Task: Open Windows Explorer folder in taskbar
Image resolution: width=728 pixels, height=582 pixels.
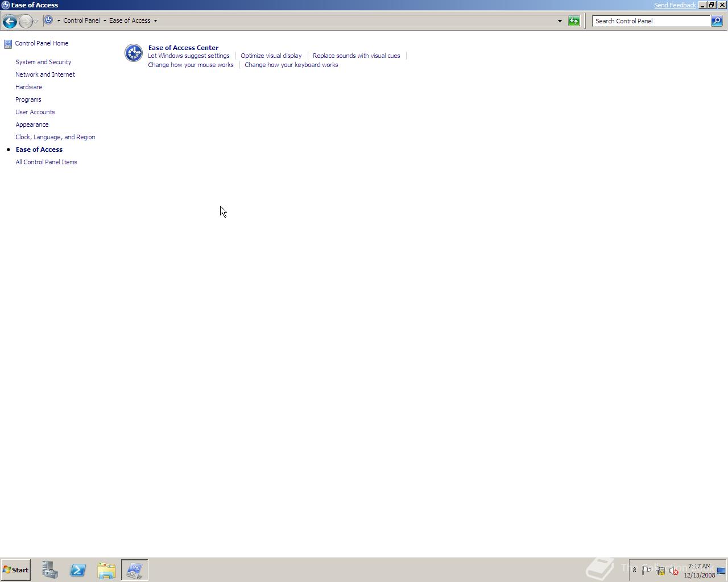Action: point(106,570)
